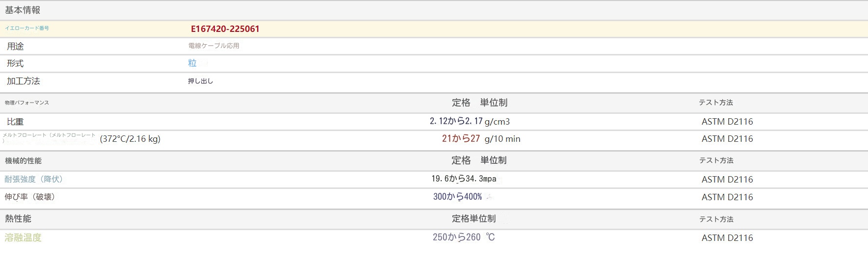
Task: Click the yellow card number E167420-225061
Action: click(x=225, y=29)
